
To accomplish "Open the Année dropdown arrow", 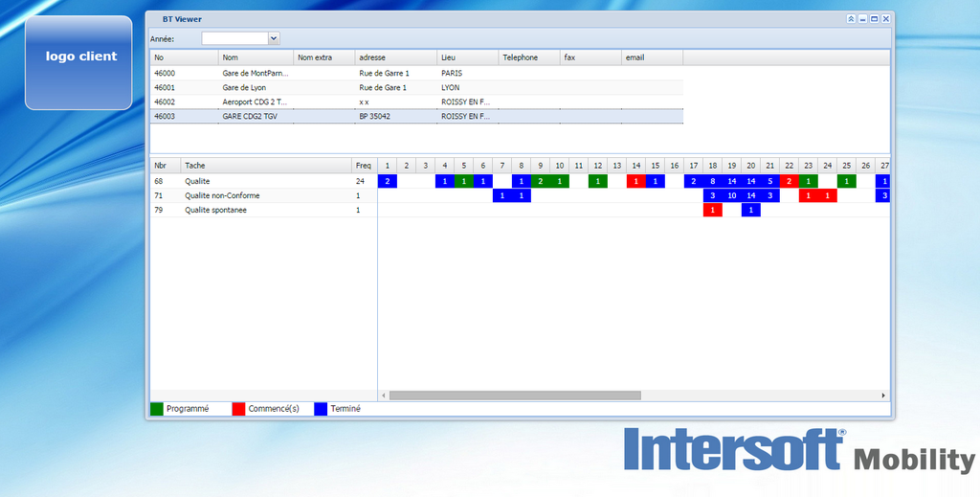I will click(x=274, y=38).
